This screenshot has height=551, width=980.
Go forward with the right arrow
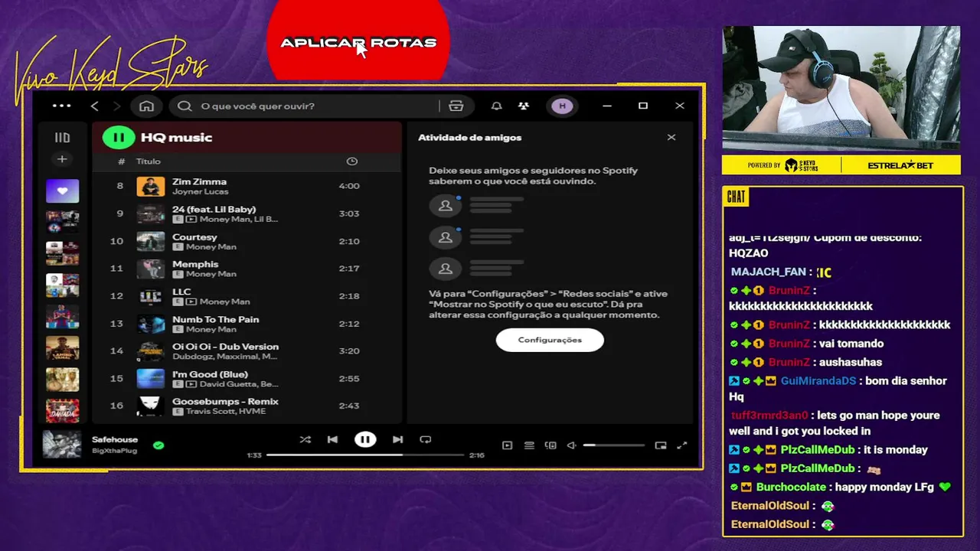point(117,106)
